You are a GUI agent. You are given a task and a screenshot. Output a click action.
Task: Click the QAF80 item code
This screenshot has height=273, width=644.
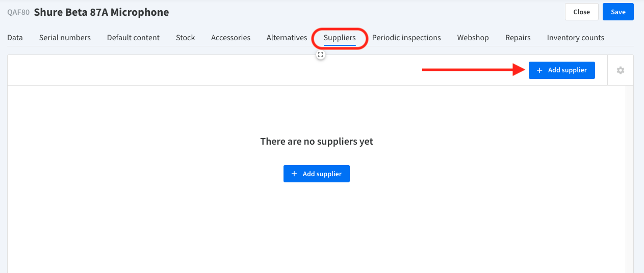coord(18,13)
